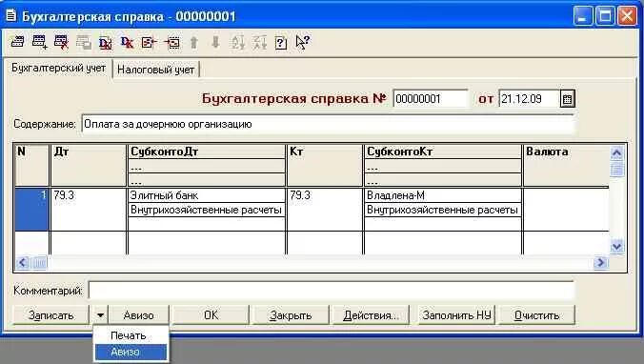
Task: Click the move down arrow icon
Action: [x=215, y=42]
